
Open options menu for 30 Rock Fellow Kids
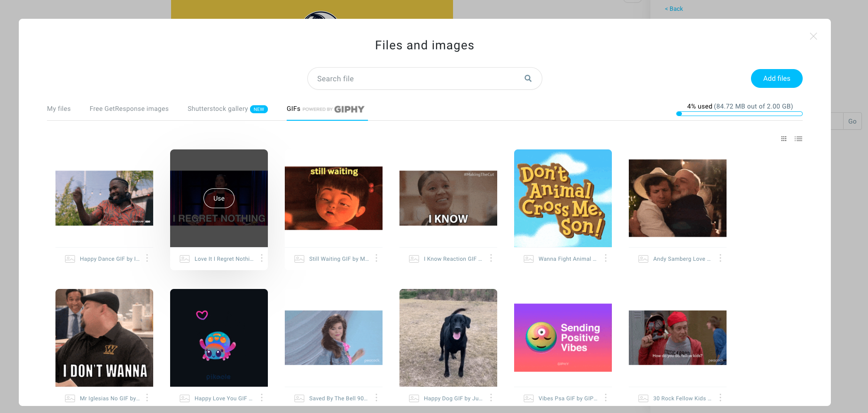tap(720, 398)
